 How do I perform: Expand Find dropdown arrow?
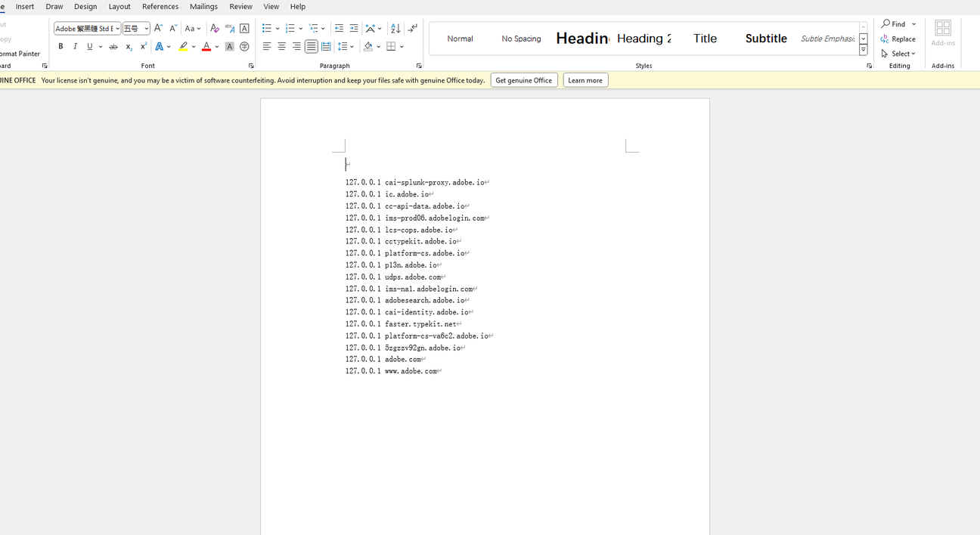click(913, 24)
